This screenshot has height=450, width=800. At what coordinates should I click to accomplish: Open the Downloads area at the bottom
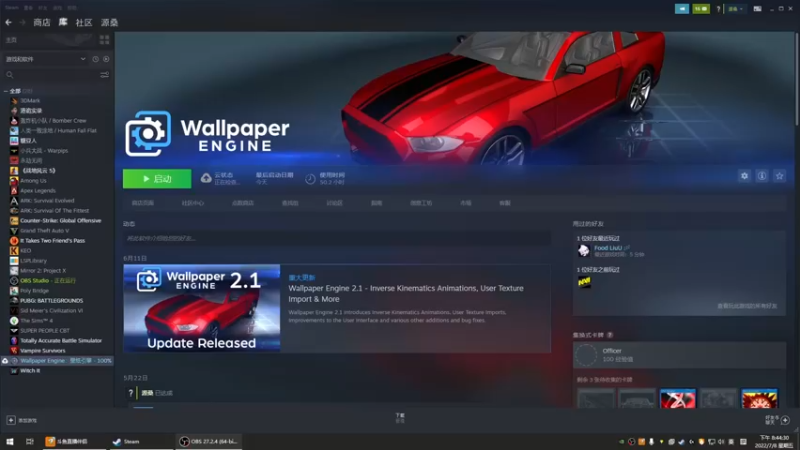400,418
